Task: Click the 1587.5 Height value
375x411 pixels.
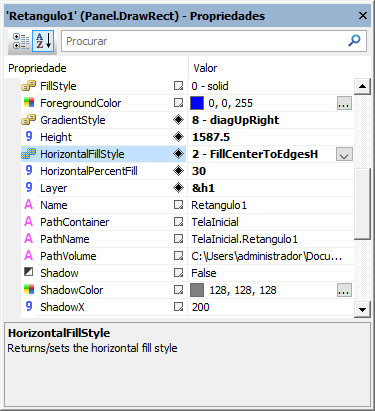Action: coord(211,137)
